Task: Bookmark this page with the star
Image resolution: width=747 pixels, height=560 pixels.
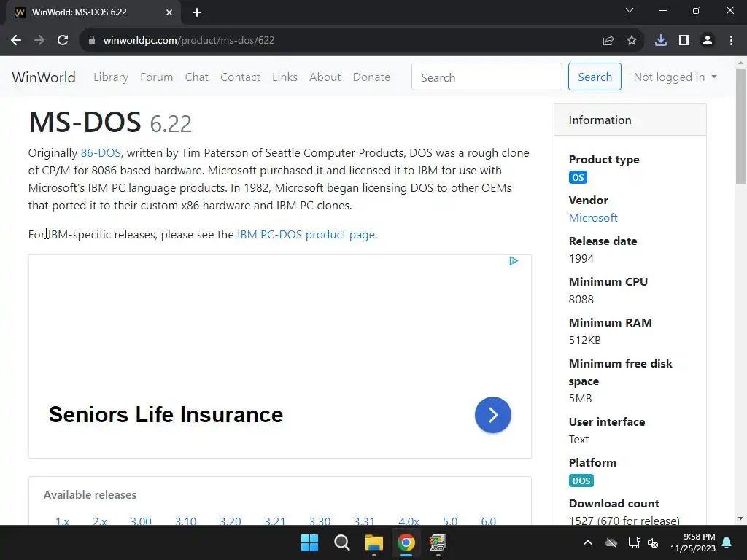Action: (632, 41)
